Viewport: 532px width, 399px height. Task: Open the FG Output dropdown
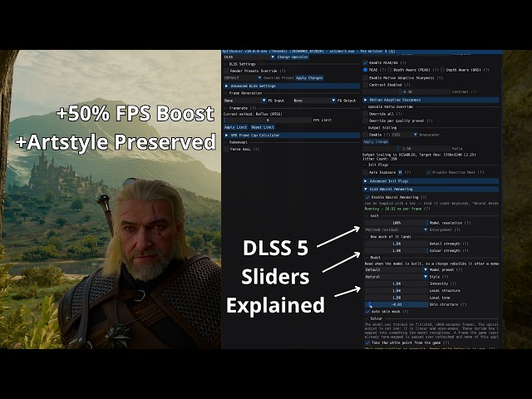click(x=314, y=101)
